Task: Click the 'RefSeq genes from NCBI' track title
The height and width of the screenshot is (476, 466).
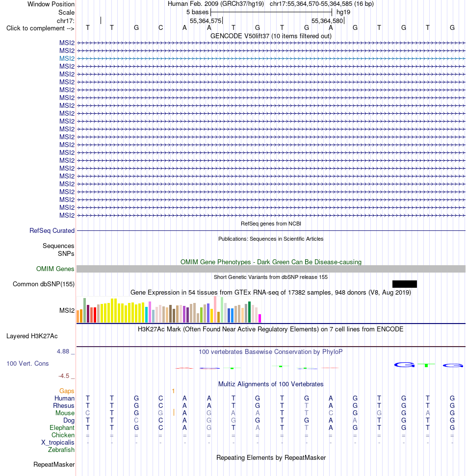Action: click(271, 224)
